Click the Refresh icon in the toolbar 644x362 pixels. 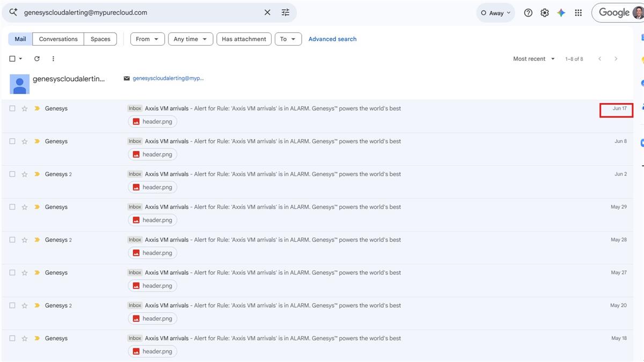(37, 59)
